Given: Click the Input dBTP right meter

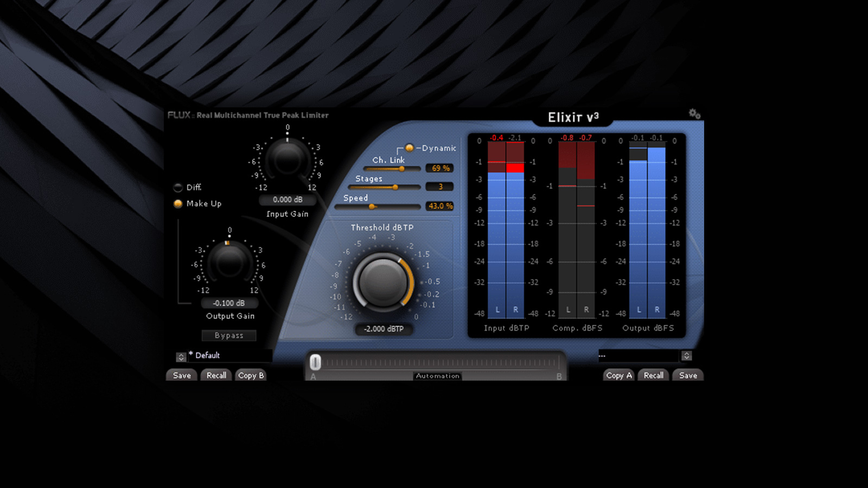Looking at the screenshot, I should [515, 230].
